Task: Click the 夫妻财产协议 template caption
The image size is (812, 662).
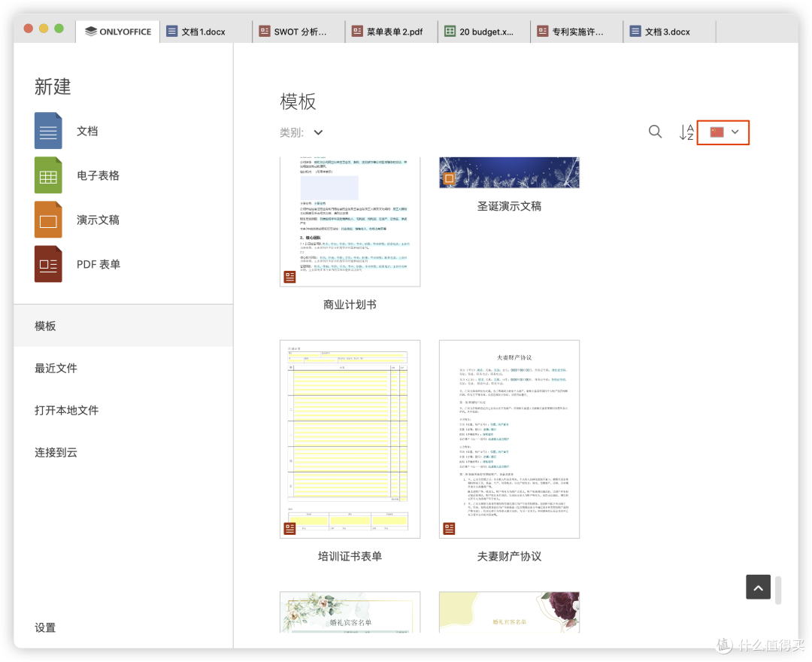Action: coord(509,557)
